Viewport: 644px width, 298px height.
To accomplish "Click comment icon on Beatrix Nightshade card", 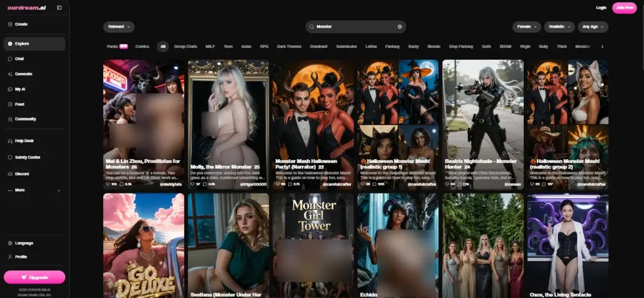I will [460, 184].
